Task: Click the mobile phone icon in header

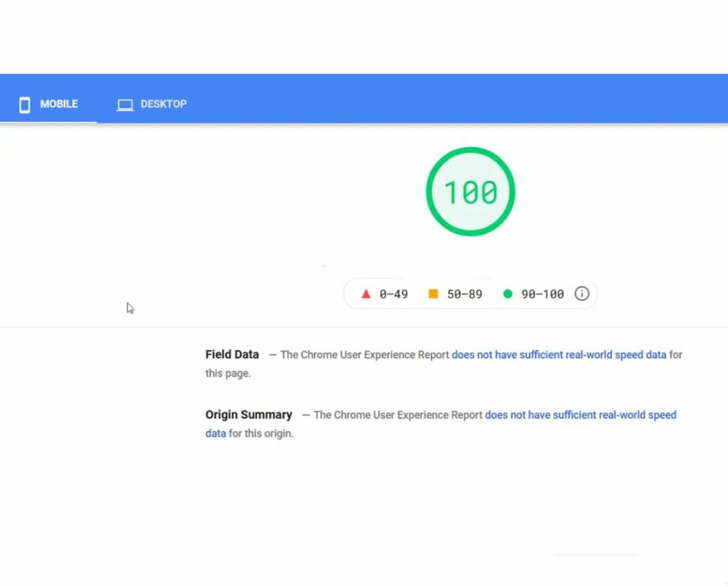Action: pyautogui.click(x=25, y=105)
